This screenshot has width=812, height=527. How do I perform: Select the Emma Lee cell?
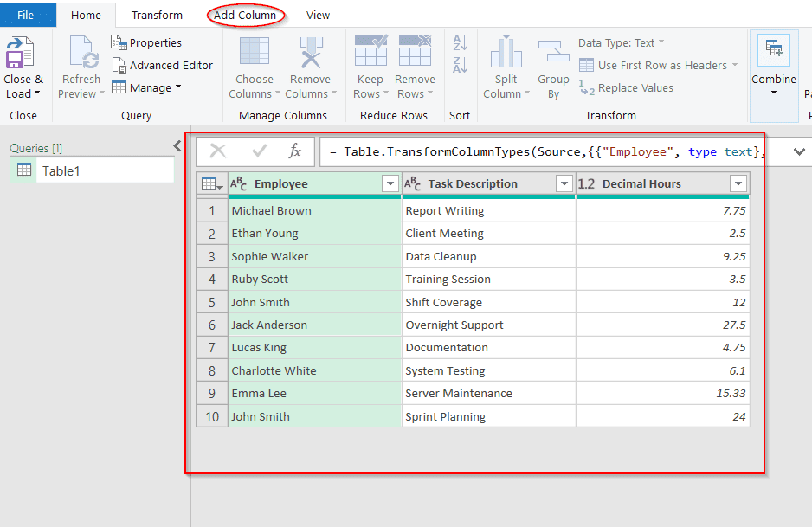click(315, 394)
